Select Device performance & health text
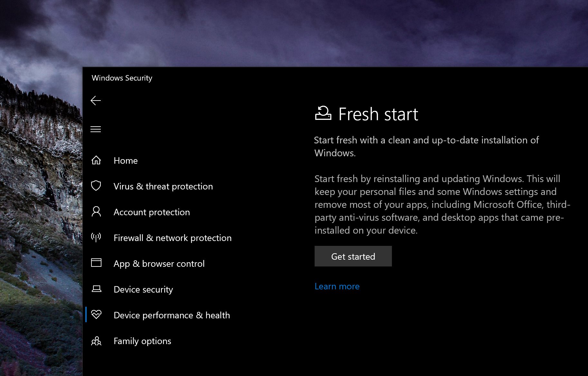Image resolution: width=588 pixels, height=376 pixels. click(172, 315)
